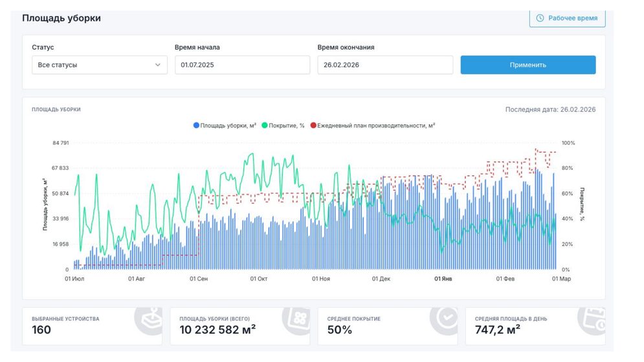Image resolution: width=644 pixels, height=362 pixels.
Task: Click the 10 232 582 м² value
Action: (217, 330)
